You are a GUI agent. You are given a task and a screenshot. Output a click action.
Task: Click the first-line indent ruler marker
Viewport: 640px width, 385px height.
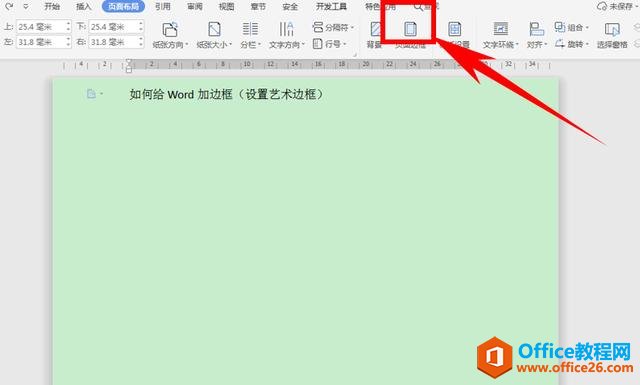[x=129, y=62]
